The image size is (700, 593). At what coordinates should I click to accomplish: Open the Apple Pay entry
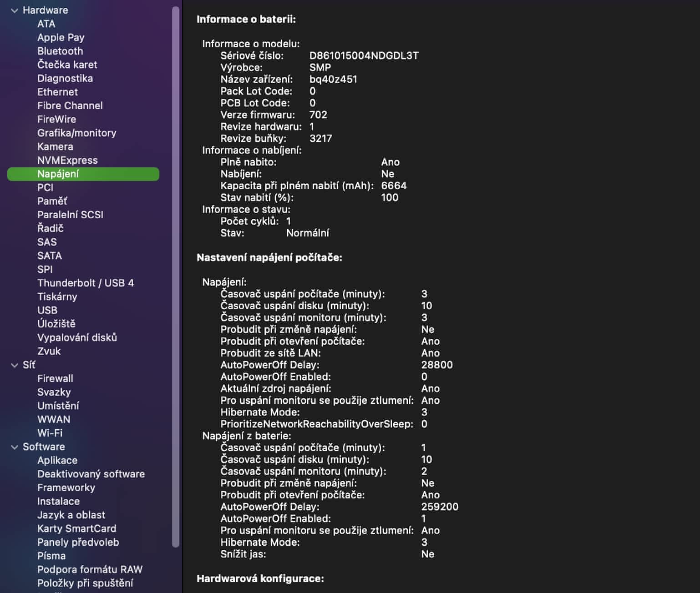click(61, 37)
